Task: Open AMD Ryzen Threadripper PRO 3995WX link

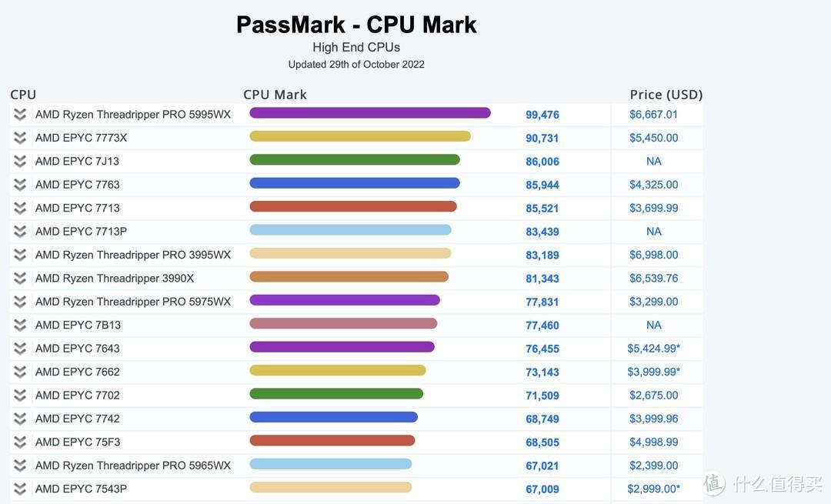Action: point(133,255)
